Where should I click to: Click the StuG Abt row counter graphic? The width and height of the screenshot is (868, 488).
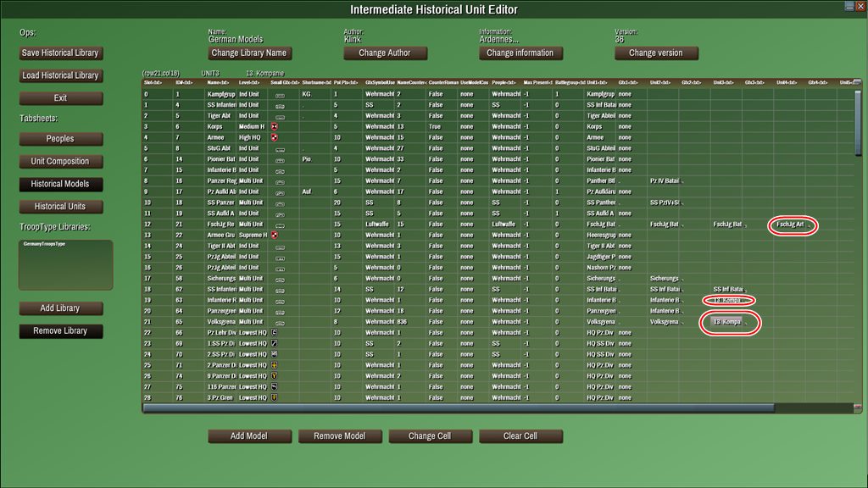tap(280, 149)
